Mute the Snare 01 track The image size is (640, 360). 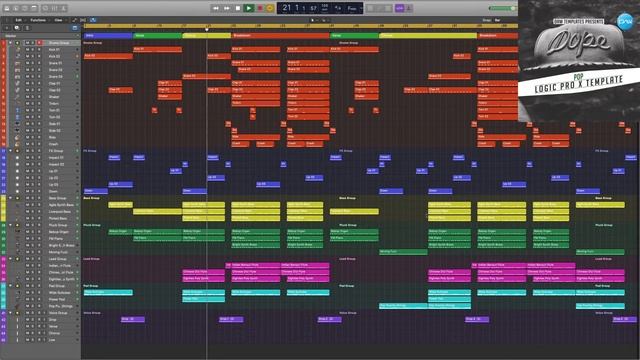coord(27,63)
